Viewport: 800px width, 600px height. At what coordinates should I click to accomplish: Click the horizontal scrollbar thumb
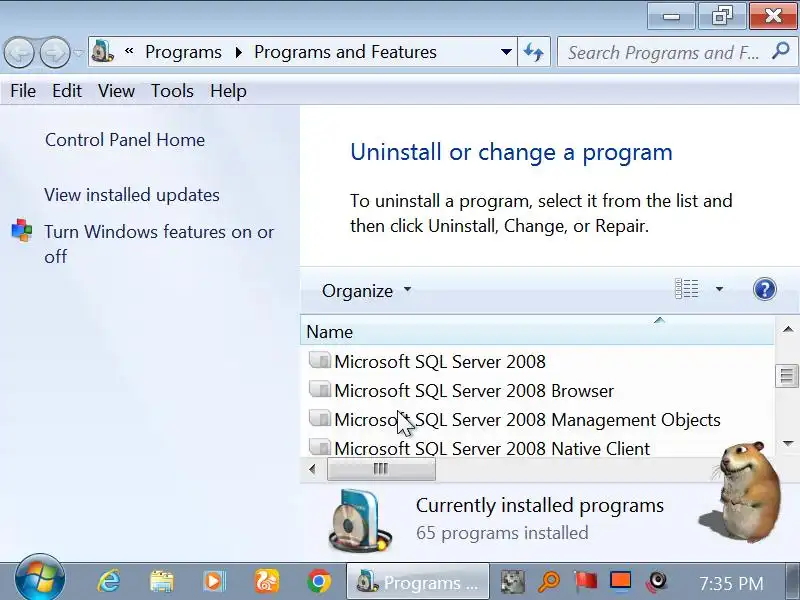pyautogui.click(x=381, y=469)
